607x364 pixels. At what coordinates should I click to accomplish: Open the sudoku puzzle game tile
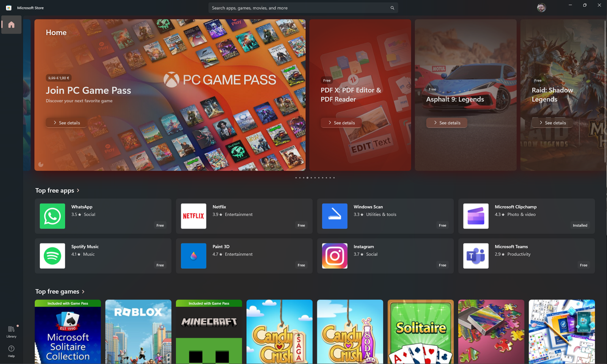click(x=562, y=332)
